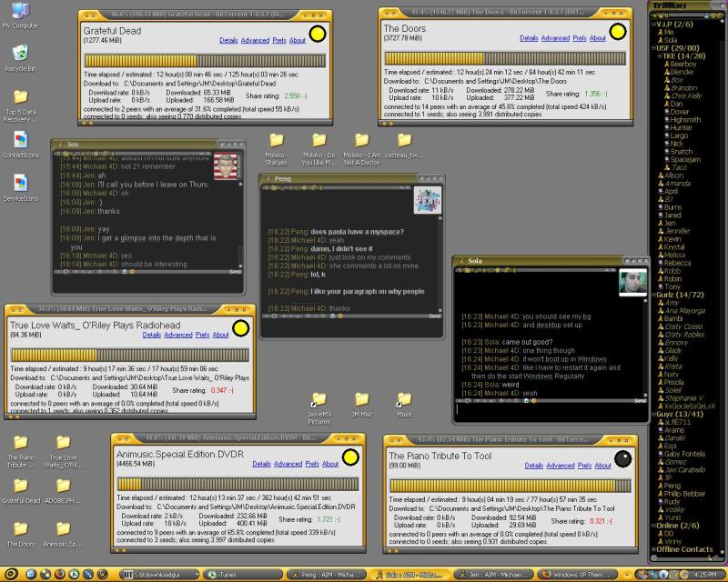Image resolution: width=728 pixels, height=582 pixels.
Task: Open btdownloadgui taskbar group
Action: click(x=159, y=575)
